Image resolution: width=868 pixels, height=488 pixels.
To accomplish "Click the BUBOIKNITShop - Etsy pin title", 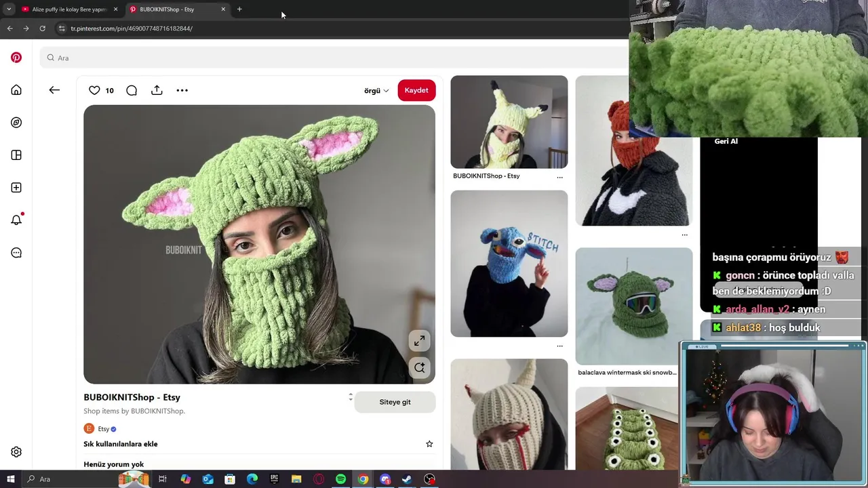I will pyautogui.click(x=132, y=397).
